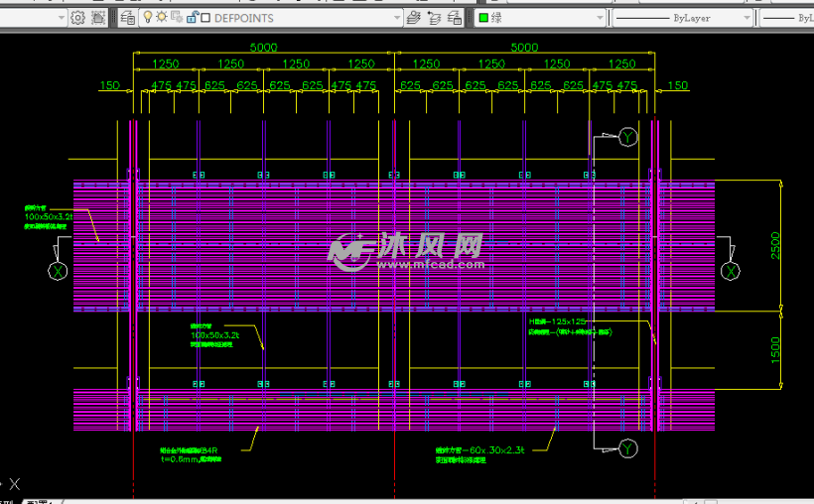The height and width of the screenshot is (504, 814).
Task: Click the green color swatch in toolbar
Action: (x=483, y=18)
